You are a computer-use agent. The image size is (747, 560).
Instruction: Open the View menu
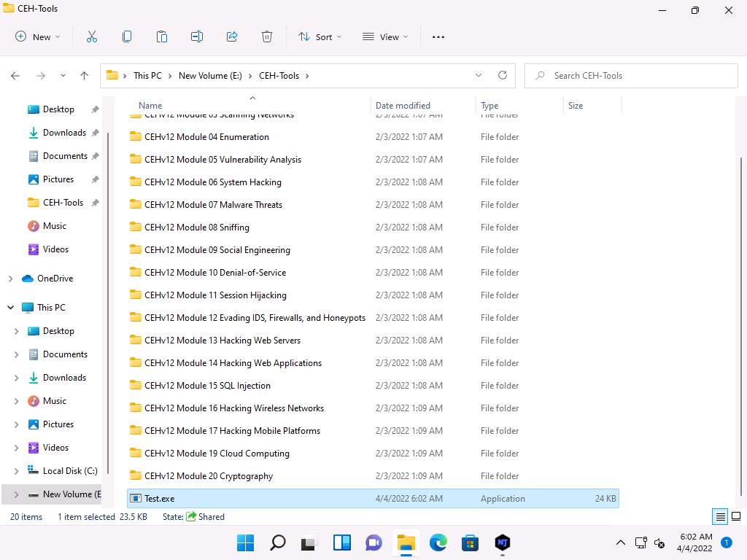385,36
